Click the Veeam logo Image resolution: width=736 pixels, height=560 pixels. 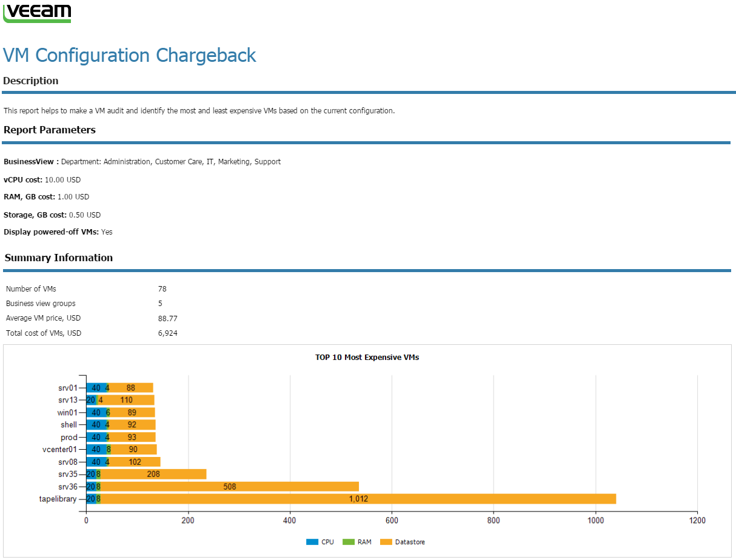pos(36,12)
